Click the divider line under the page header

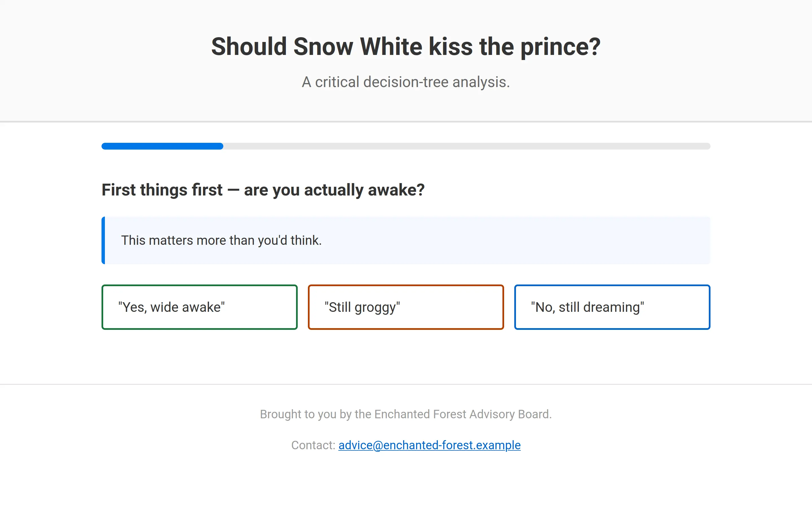[406, 121]
